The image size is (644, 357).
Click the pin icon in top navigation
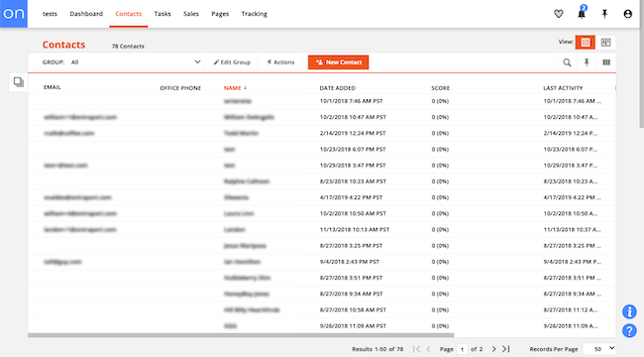point(604,14)
